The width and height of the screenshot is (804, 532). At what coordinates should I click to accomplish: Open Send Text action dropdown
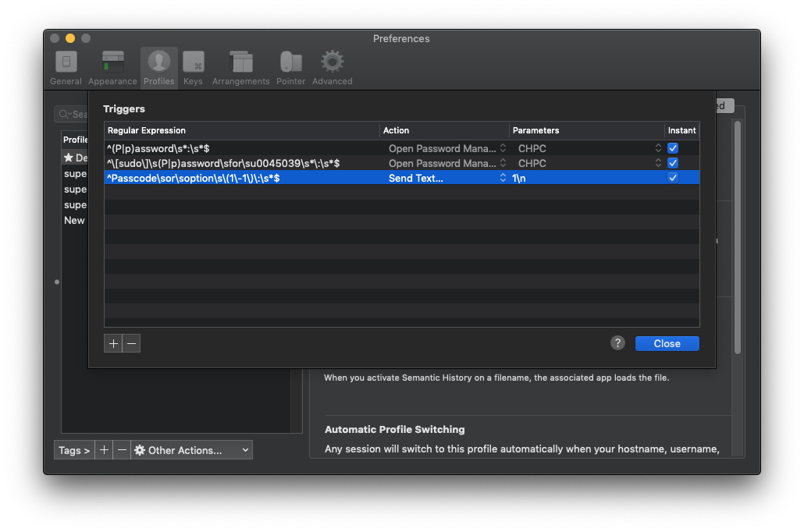(446, 178)
